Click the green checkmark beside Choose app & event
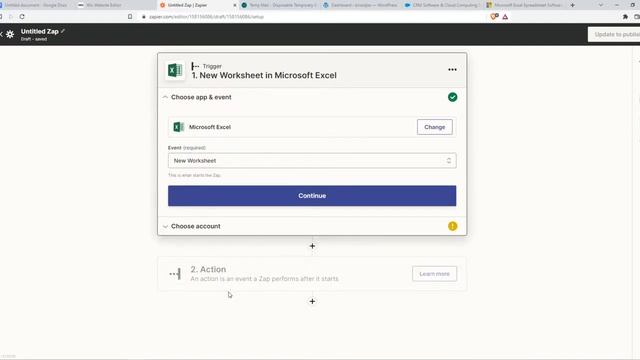The image size is (640, 360). tap(452, 97)
